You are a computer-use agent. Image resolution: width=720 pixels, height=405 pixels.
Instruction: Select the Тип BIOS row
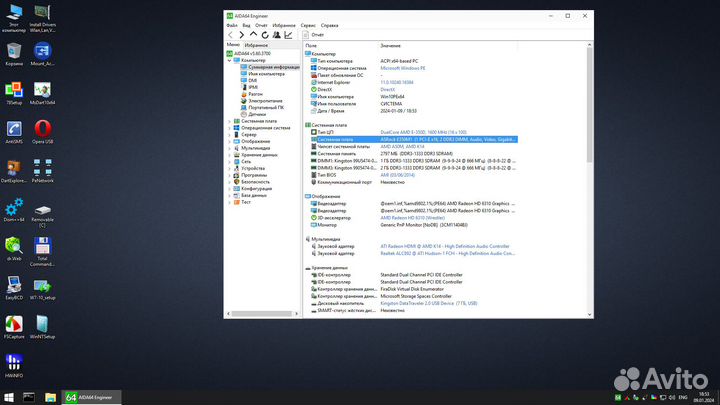click(414, 175)
